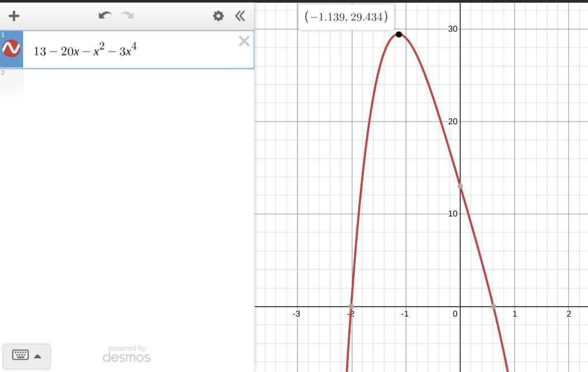Click the (−1.139, 29.434) coordinate label
This screenshot has height=372, width=588.
point(346,17)
